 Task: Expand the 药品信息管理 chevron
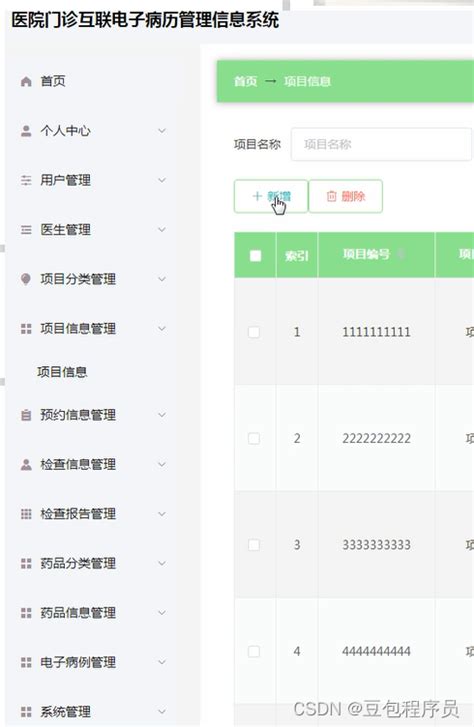tap(162, 613)
